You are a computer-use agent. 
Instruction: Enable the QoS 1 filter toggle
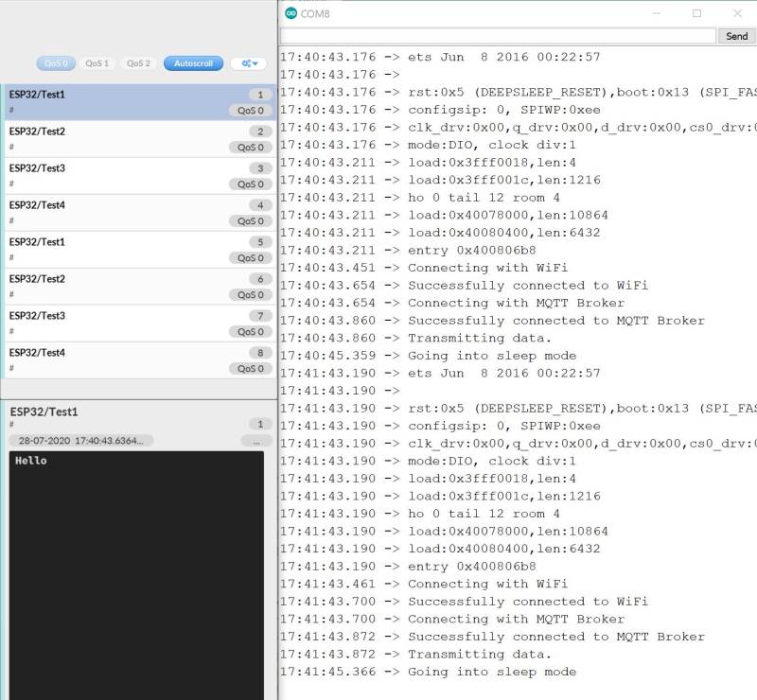click(x=97, y=63)
